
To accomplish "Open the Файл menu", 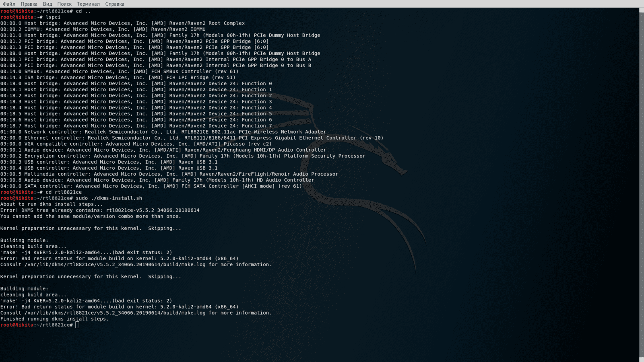I will pos(9,4).
